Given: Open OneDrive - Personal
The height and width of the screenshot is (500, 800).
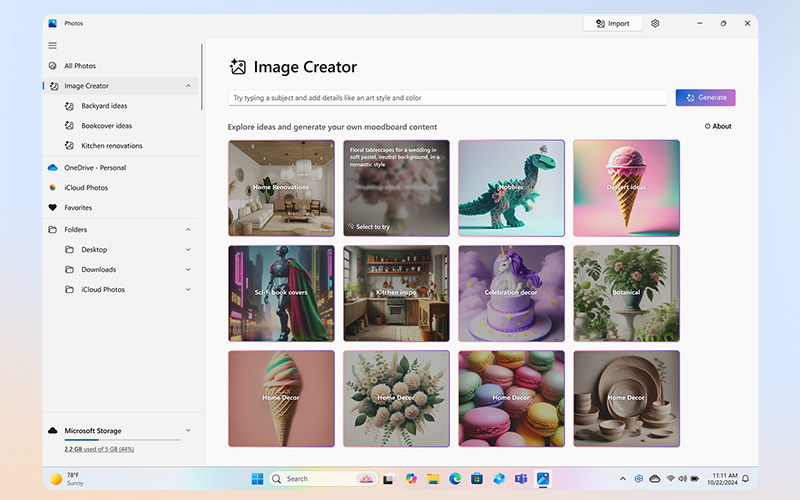Looking at the screenshot, I should point(95,167).
